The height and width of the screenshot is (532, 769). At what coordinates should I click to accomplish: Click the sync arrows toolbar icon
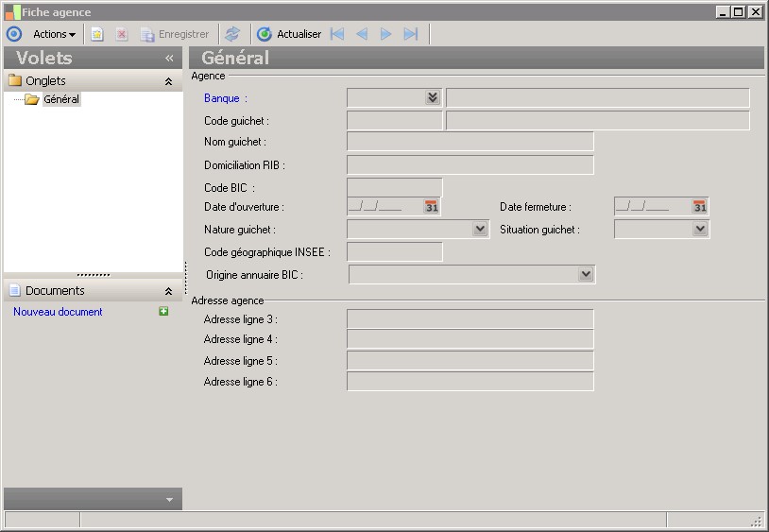coord(232,34)
